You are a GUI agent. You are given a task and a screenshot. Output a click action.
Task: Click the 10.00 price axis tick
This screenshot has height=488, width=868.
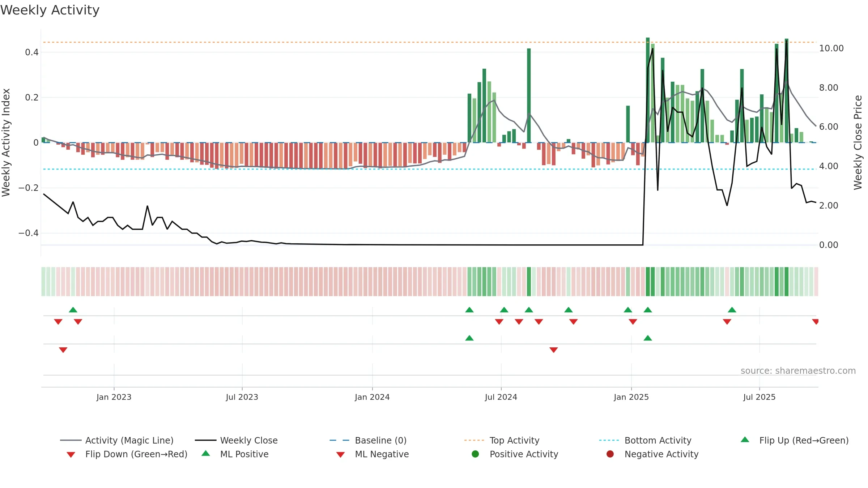(x=831, y=48)
